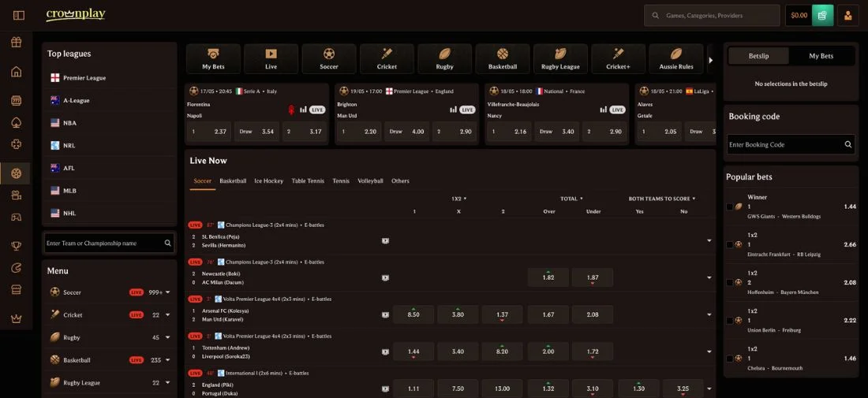Select the Basketball category tile
Image resolution: width=868 pixels, height=398 pixels.
[503, 58]
